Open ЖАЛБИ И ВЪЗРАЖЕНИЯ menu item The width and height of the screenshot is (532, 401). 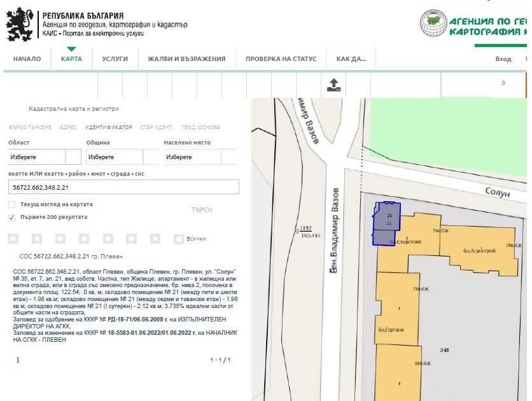[186, 59]
